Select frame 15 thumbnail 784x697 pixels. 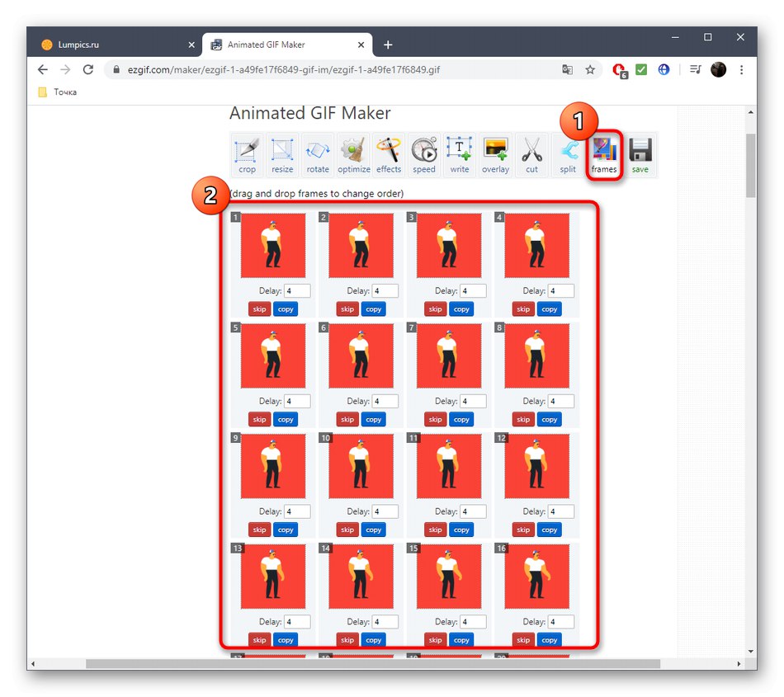coord(449,577)
